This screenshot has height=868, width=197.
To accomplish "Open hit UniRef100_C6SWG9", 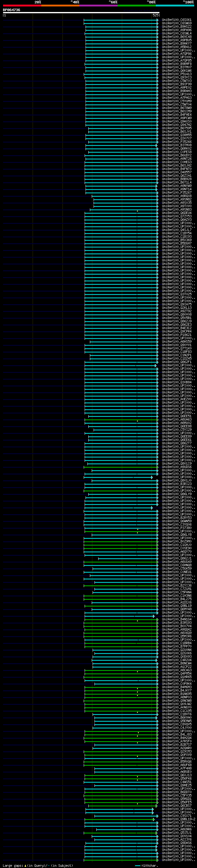I will (x=177, y=23).
